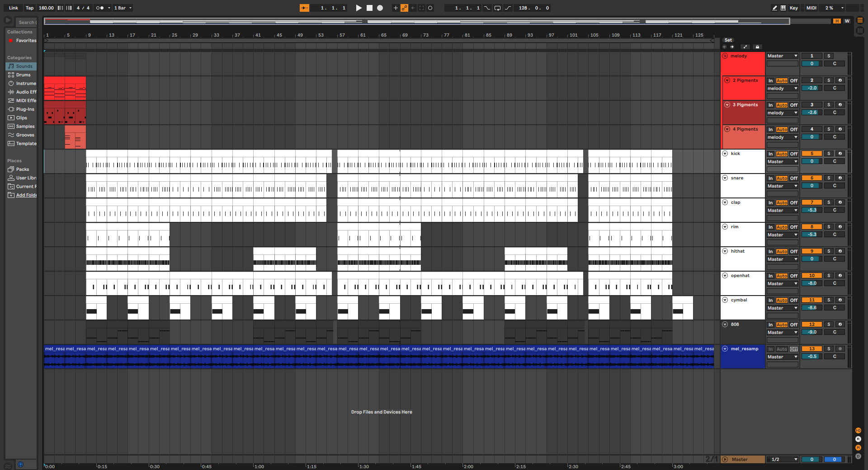Arm the hithat track for recording
This screenshot has width=868, height=470.
(840, 251)
